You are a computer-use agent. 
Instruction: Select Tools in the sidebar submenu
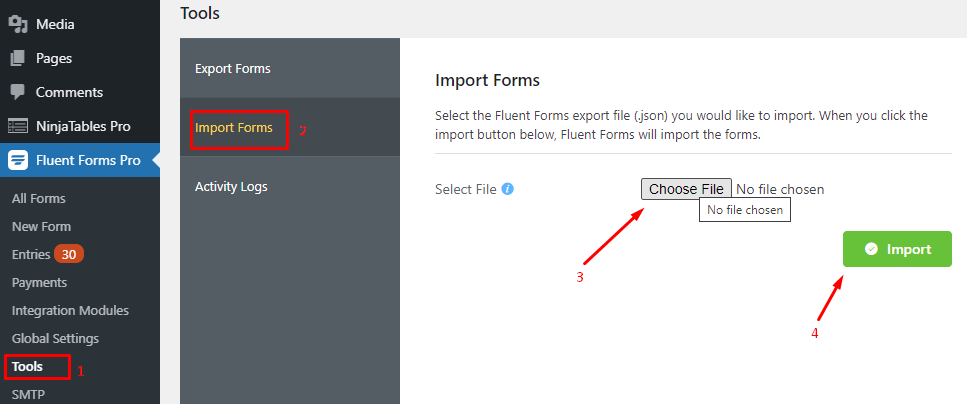(28, 366)
